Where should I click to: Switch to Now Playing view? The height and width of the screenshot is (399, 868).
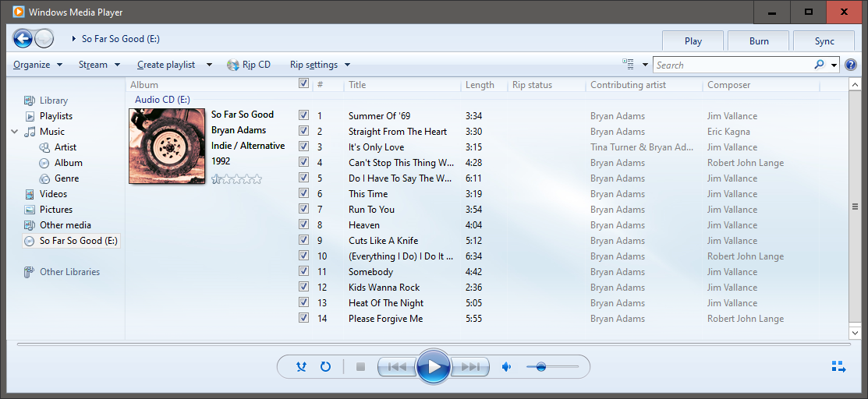coord(838,366)
